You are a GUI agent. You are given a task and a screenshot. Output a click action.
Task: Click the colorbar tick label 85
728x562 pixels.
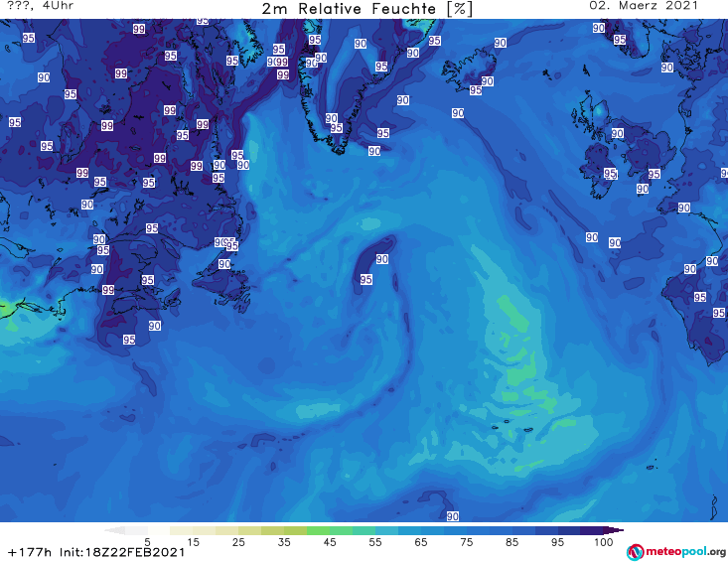(x=511, y=542)
